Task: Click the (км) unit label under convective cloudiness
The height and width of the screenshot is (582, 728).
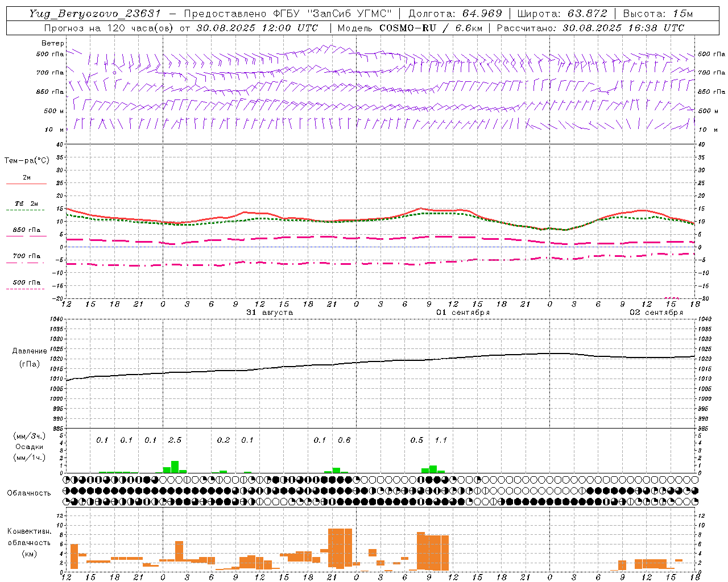Action: pyautogui.click(x=29, y=554)
